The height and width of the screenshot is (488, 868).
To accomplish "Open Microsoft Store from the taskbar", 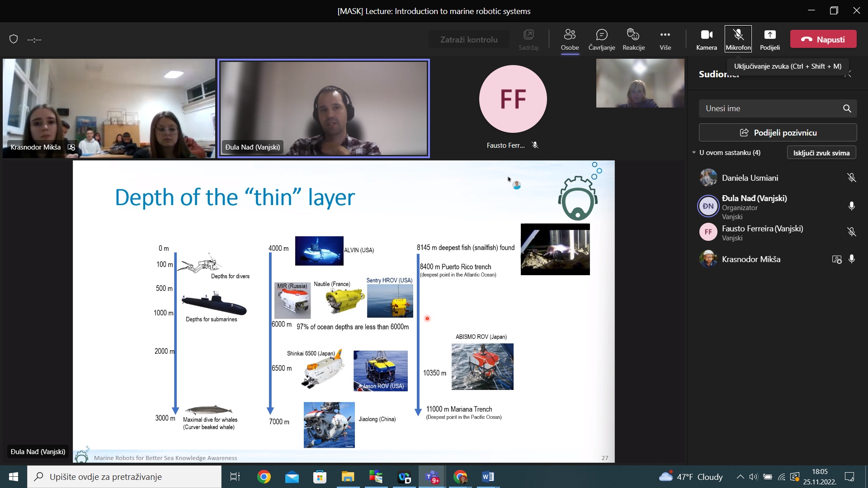I will (320, 477).
